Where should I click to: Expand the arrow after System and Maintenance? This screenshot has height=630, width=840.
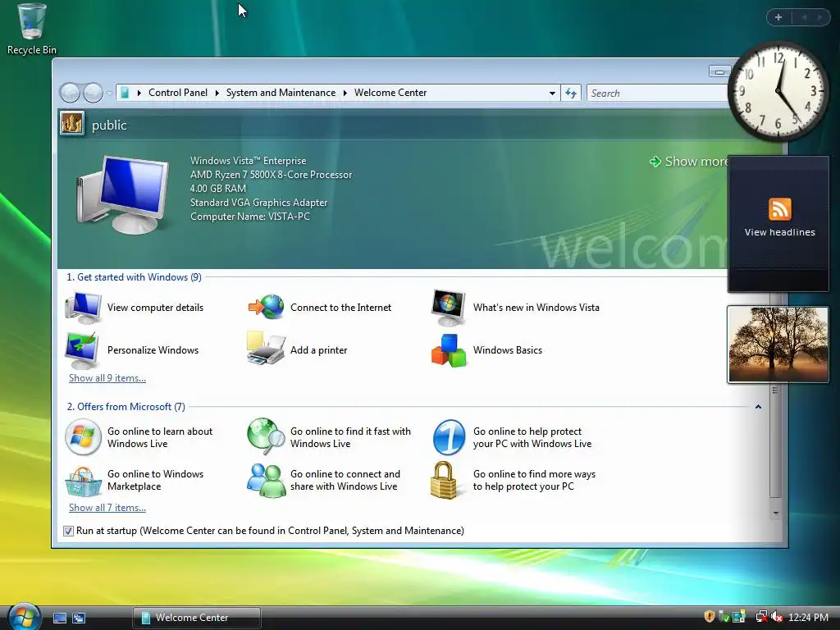[345, 93]
